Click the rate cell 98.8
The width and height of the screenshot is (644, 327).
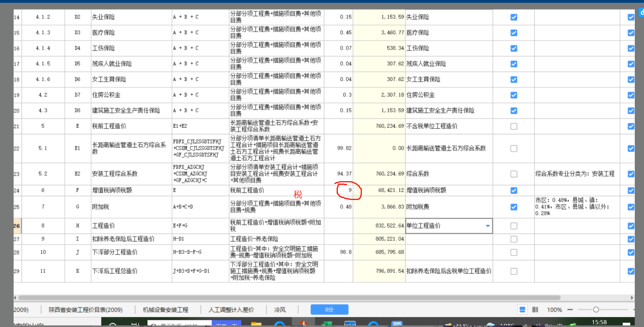tap(339, 252)
